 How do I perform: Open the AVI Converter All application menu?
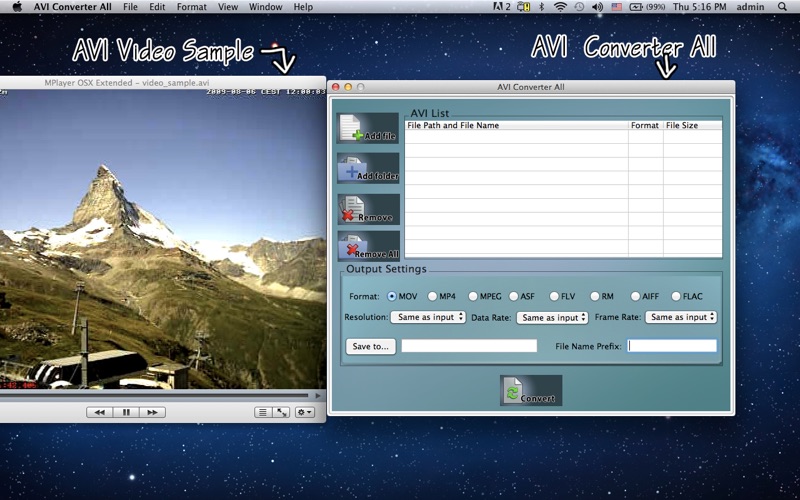tap(72, 7)
